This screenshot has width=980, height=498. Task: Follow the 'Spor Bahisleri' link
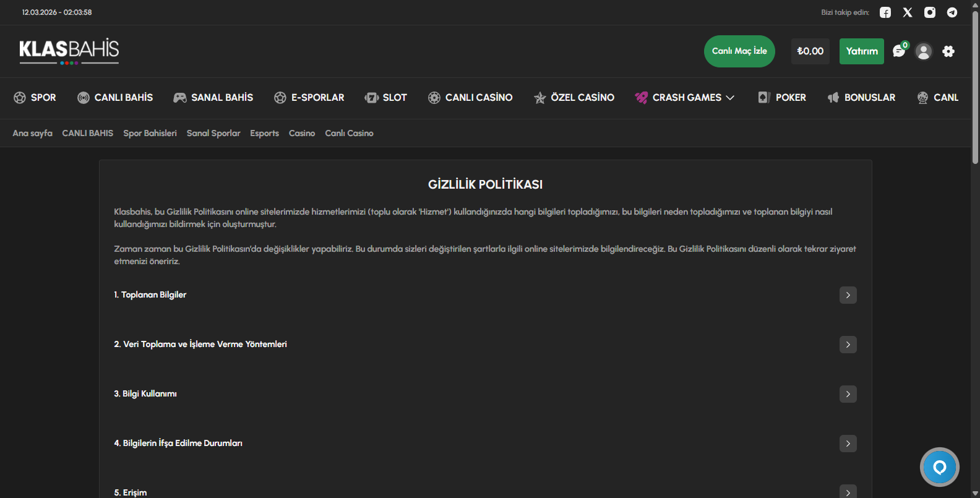[x=150, y=133]
